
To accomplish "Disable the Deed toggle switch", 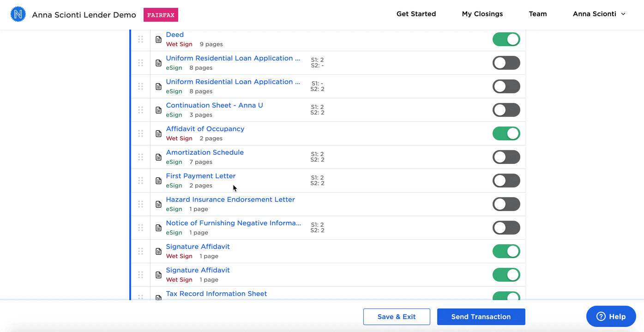I will tap(506, 39).
